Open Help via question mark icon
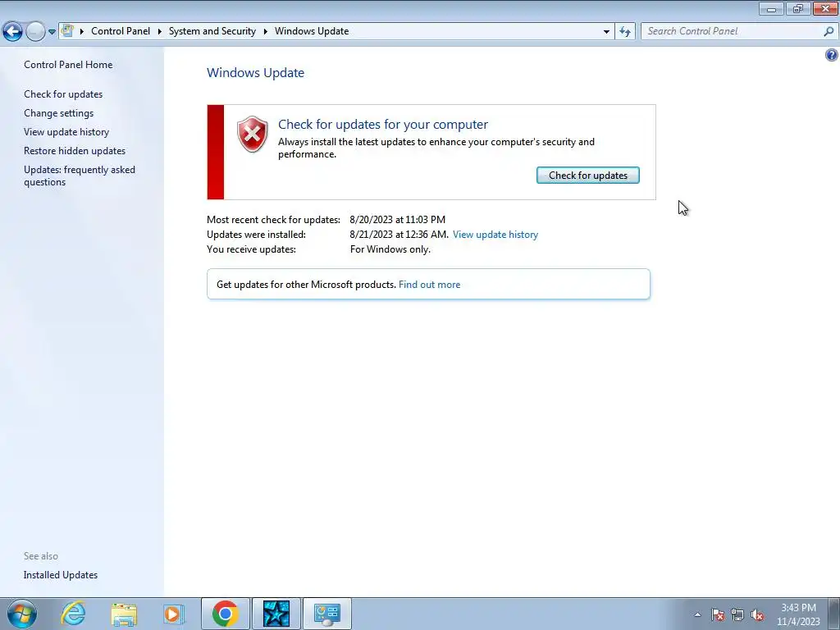 coord(832,55)
